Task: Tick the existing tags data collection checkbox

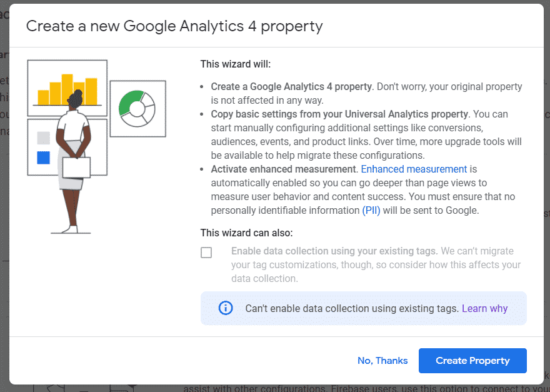Action: [x=206, y=253]
